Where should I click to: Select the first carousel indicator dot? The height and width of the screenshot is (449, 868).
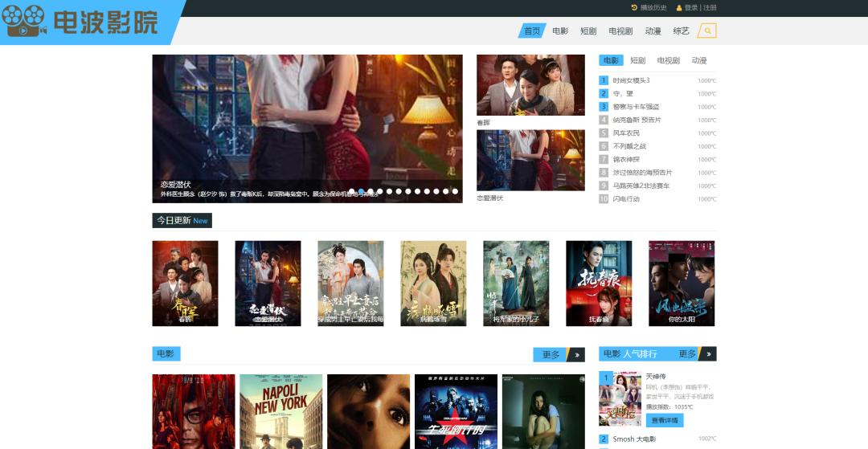pyautogui.click(x=352, y=191)
